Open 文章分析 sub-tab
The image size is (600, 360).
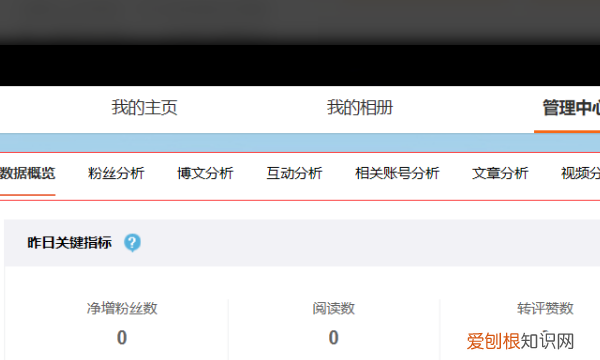500,173
